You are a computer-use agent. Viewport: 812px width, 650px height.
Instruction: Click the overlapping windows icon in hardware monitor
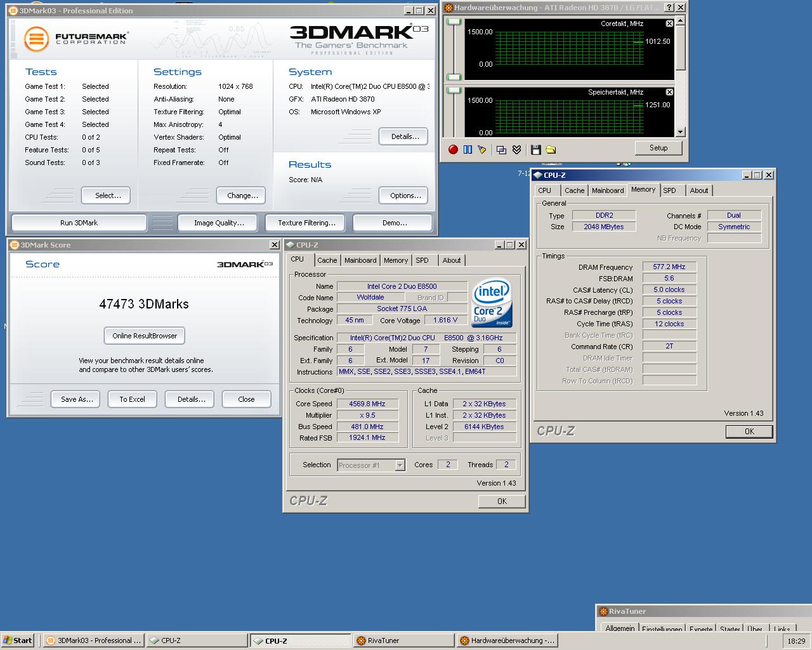[x=501, y=150]
